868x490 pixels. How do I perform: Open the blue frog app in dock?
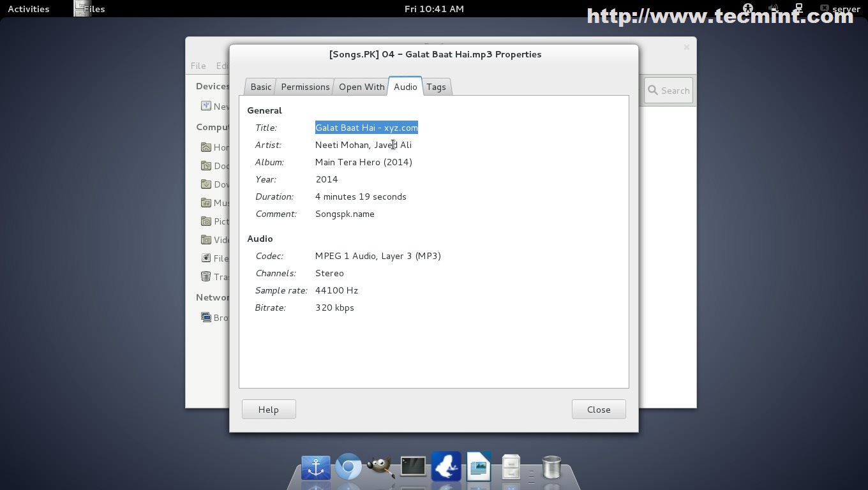point(446,466)
